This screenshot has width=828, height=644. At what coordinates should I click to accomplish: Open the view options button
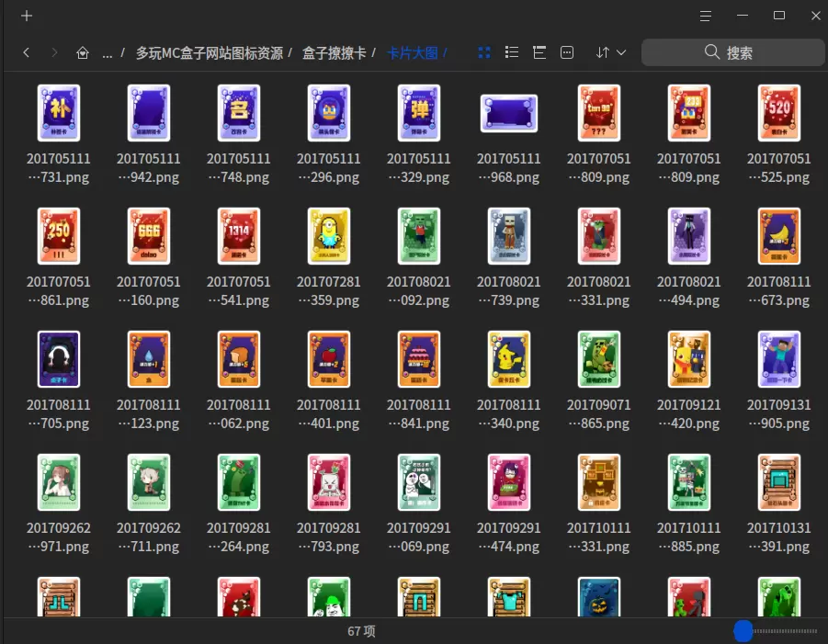(567, 52)
